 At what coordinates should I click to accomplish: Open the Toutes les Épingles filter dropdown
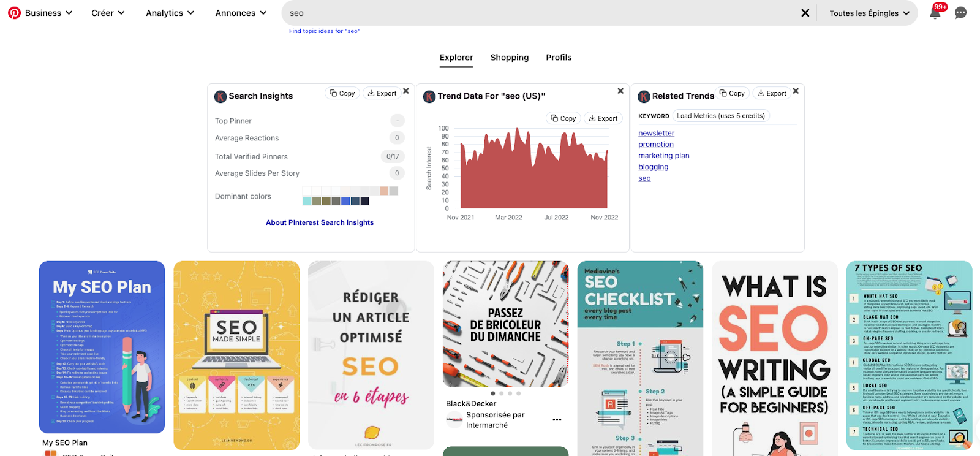(x=869, y=13)
